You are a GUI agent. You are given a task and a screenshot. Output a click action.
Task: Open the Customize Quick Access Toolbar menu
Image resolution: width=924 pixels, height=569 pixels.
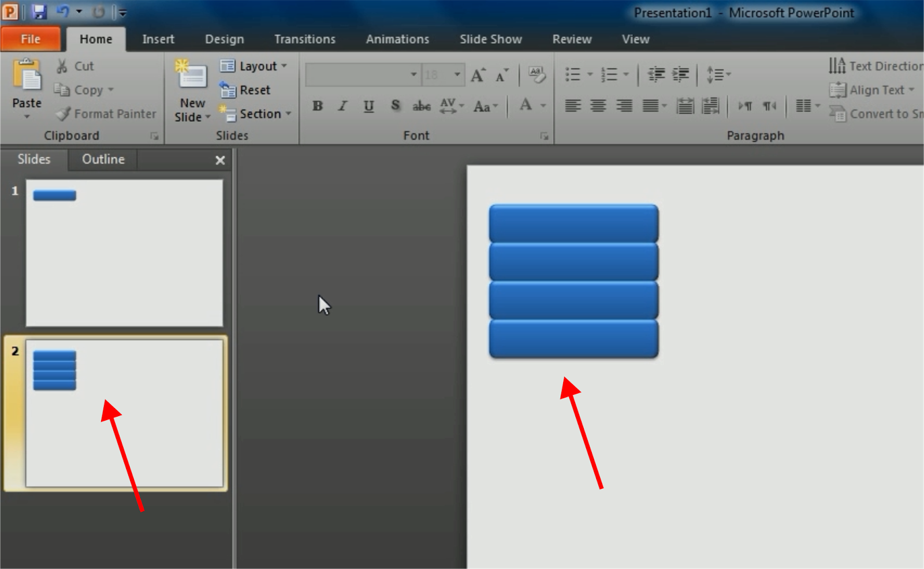[121, 12]
